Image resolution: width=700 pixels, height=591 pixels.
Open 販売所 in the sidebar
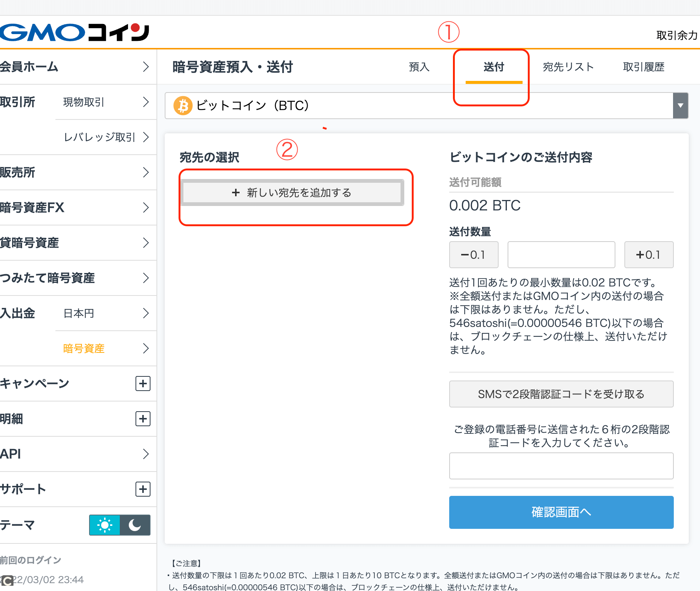point(78,172)
